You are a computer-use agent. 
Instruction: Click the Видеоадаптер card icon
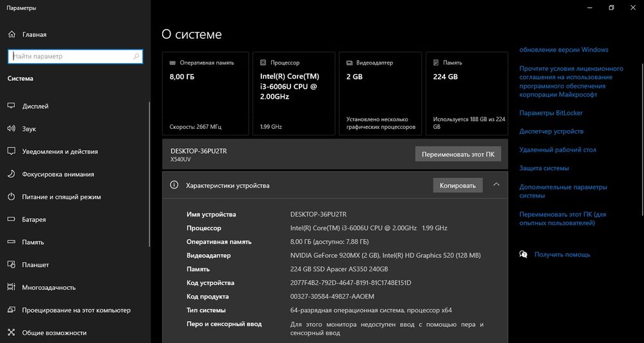coord(350,63)
